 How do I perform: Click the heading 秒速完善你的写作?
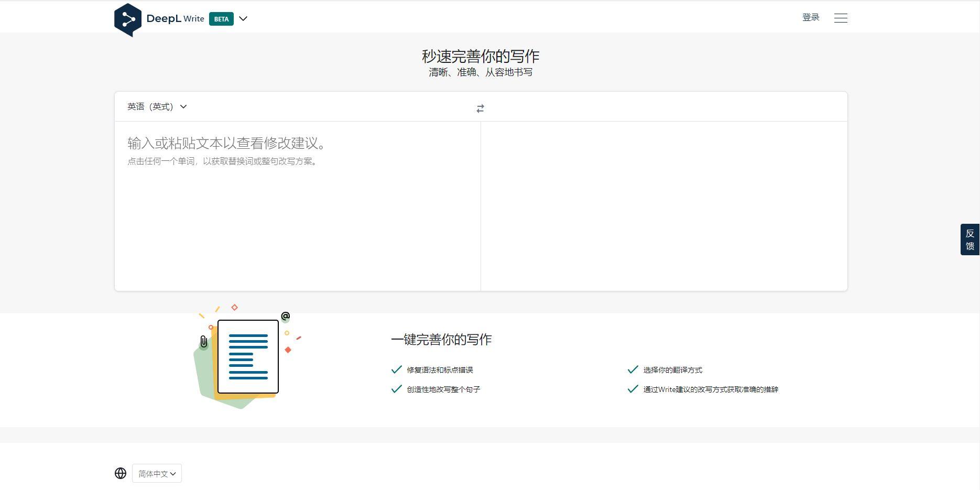(481, 56)
